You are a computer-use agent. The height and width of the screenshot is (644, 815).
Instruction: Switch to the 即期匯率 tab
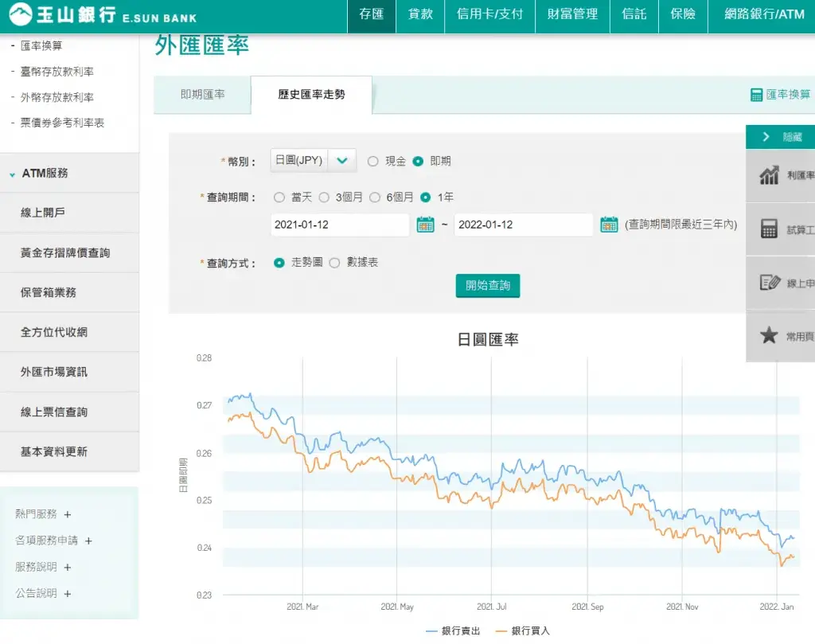point(202,95)
